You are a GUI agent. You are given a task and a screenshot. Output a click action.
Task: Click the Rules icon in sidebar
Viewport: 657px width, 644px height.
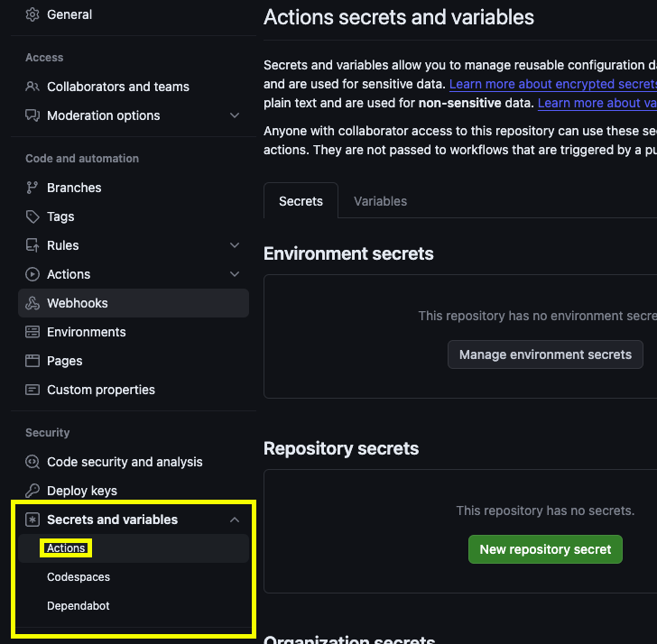click(x=32, y=245)
